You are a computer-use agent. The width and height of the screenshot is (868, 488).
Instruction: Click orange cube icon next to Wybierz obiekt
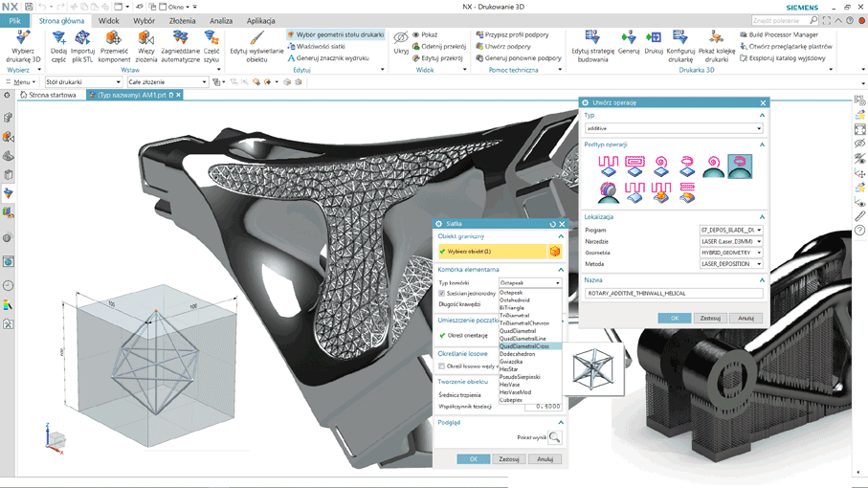555,252
